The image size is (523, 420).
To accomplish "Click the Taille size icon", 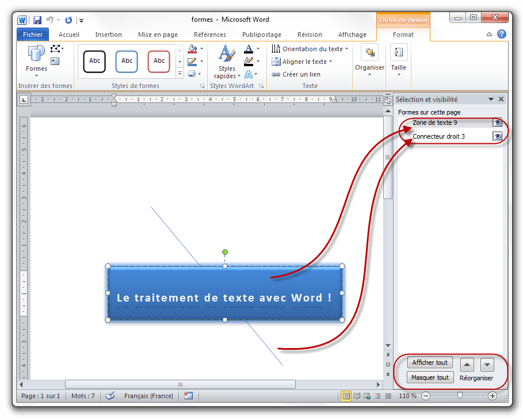I will [398, 59].
